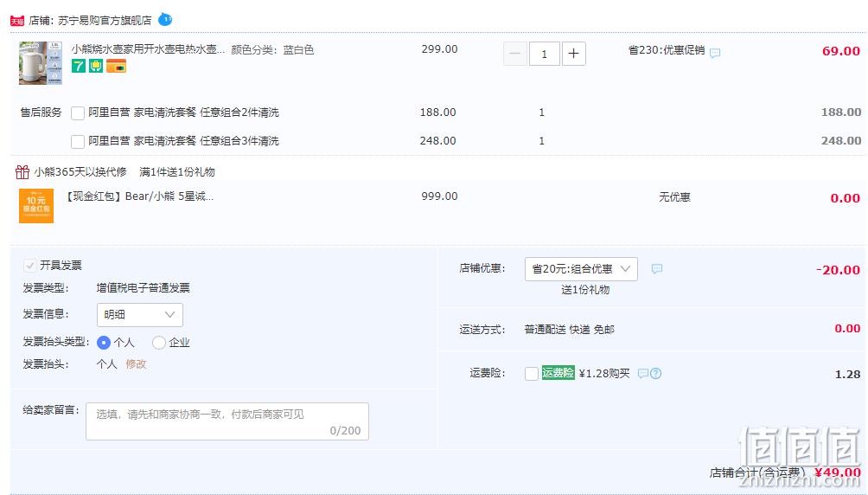
Task: Click the 增值税电子普通发票 text
Action: pos(143,288)
